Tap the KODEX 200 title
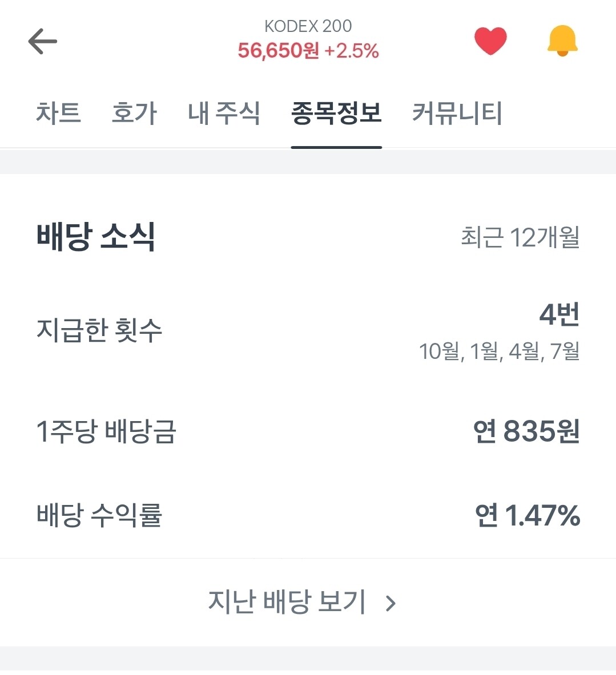The height and width of the screenshot is (675, 616). 308,26
